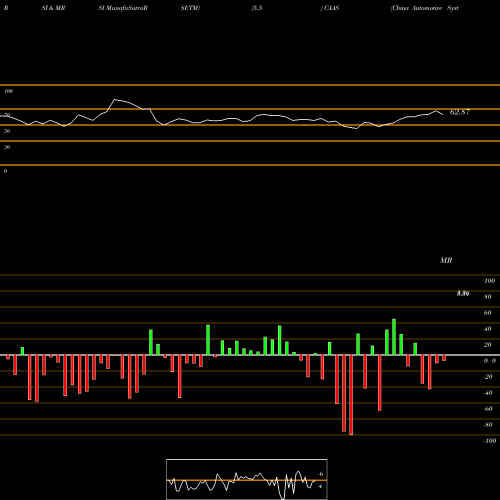The height and width of the screenshot is (500, 500).
Task: Click the 'MR' panel label
Action: [446, 260]
